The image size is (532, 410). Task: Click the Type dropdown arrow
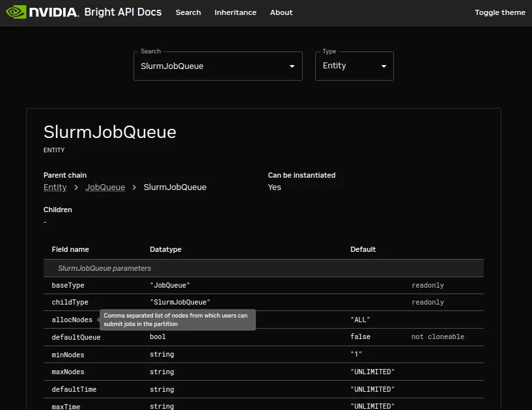(x=384, y=66)
